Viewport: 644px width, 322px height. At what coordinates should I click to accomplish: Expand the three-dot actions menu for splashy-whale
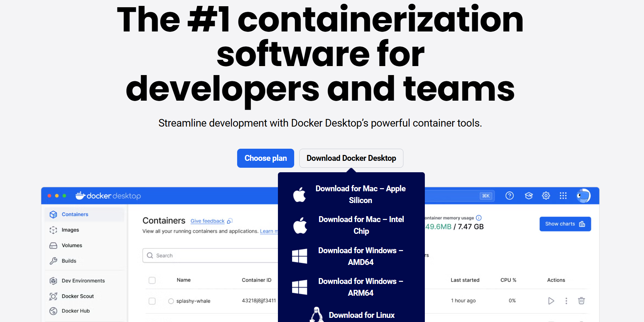point(566,301)
